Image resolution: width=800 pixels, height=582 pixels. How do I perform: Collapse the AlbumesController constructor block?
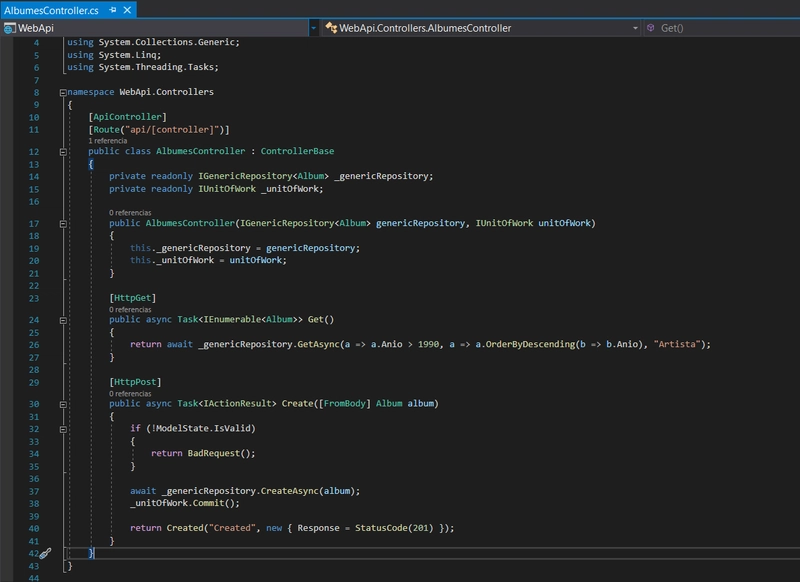coord(63,223)
